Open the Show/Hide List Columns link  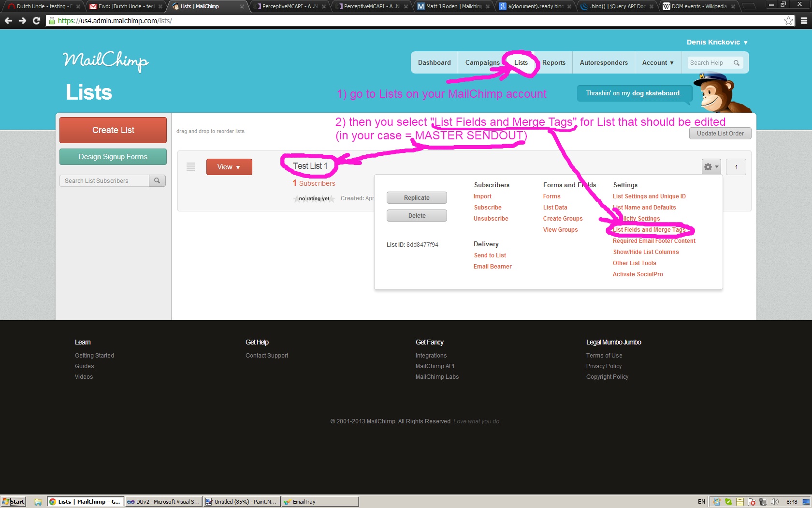[646, 252]
